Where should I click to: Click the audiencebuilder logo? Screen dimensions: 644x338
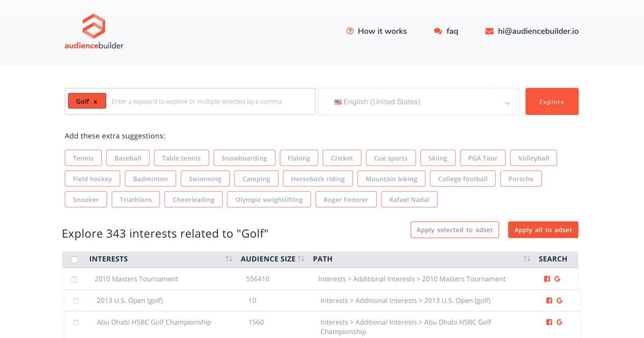pyautogui.click(x=93, y=32)
